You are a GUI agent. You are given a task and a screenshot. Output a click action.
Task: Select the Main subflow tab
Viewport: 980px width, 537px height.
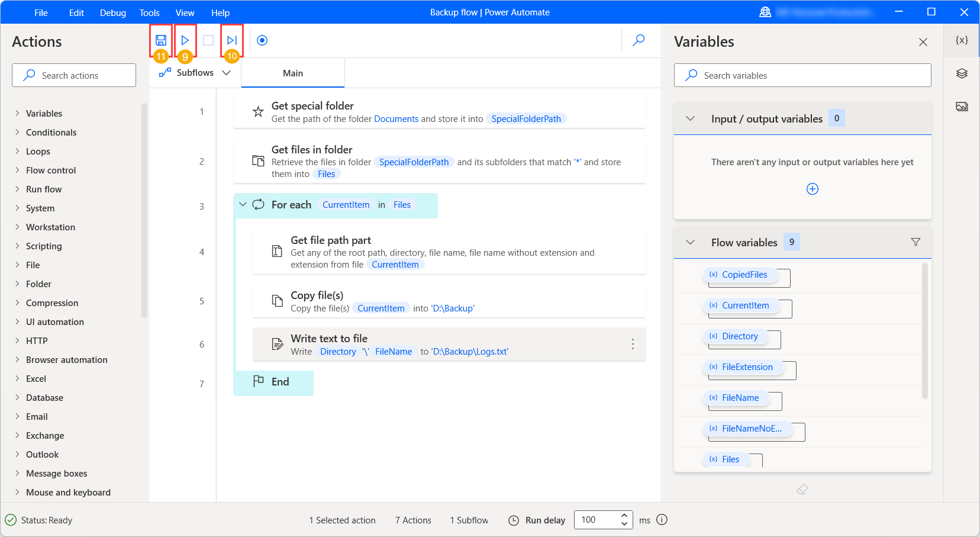[293, 73]
